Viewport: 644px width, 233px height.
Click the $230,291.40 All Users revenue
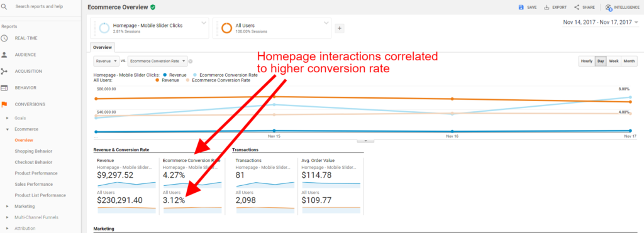click(120, 200)
